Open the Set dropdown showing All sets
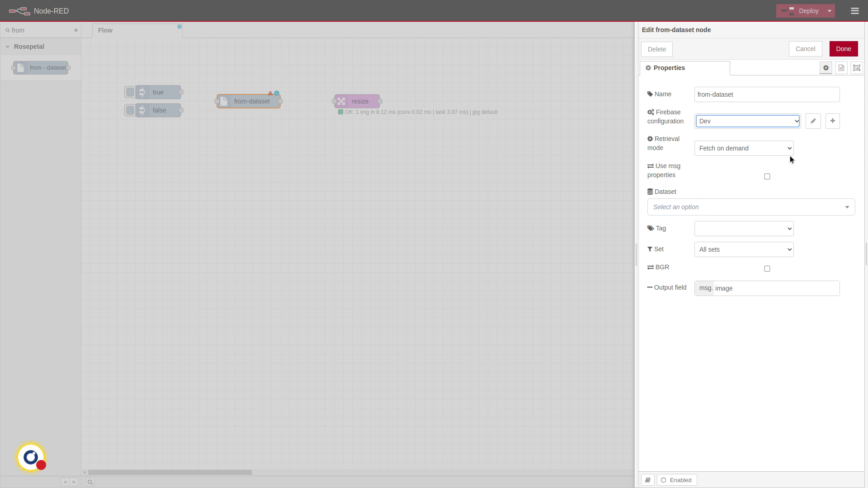868x488 pixels. (x=743, y=249)
